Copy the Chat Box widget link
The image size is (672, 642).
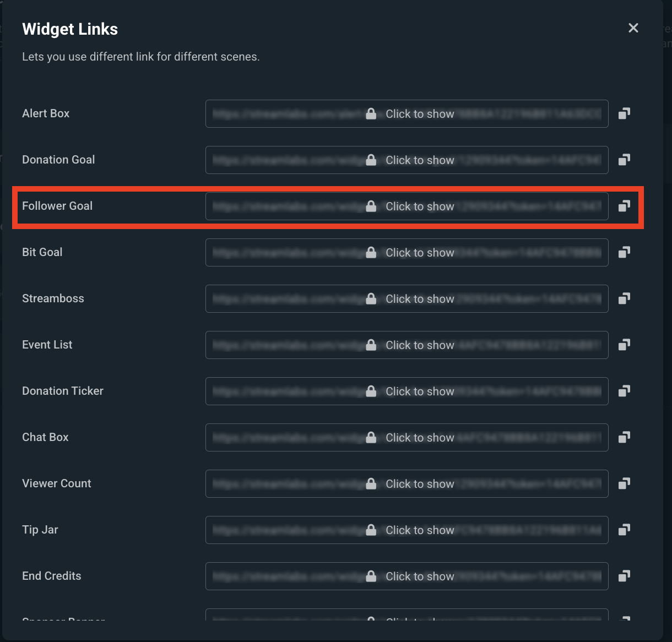(624, 437)
